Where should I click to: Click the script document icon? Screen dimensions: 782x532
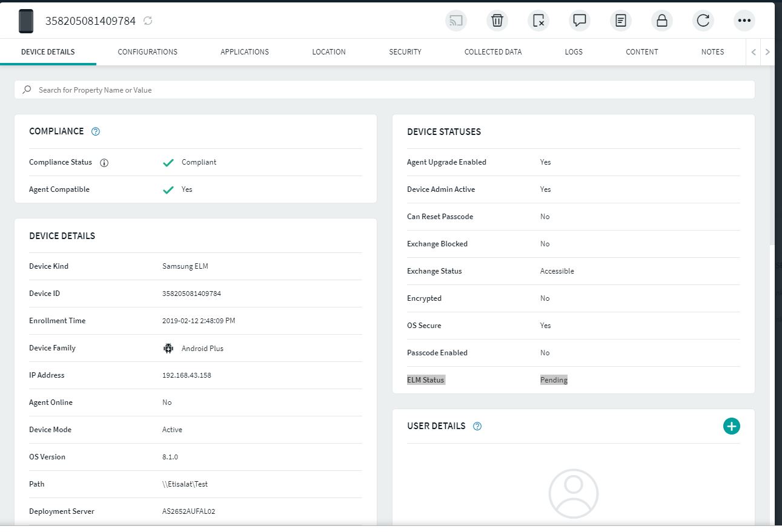pyautogui.click(x=620, y=21)
